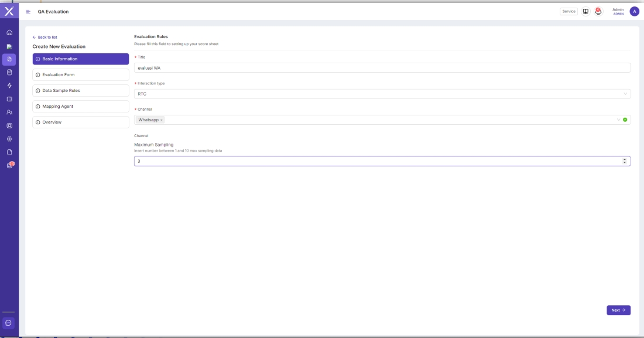The image size is (644, 338).
Task: Click the chat bubble icon at sidebar bottom
Action: point(8,323)
